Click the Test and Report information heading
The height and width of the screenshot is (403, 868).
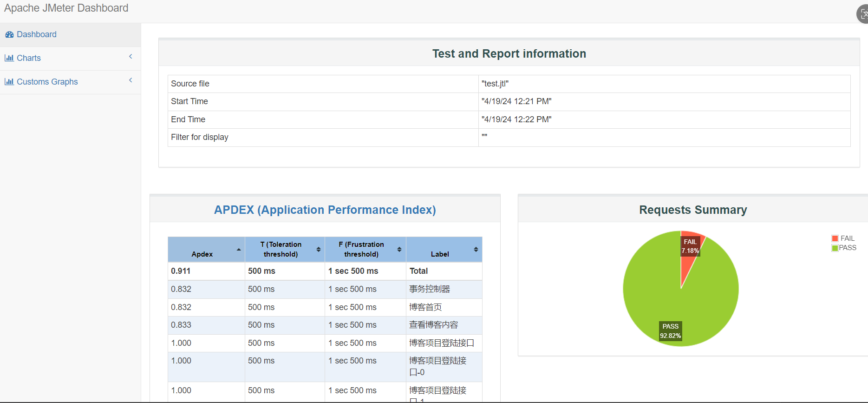[509, 54]
